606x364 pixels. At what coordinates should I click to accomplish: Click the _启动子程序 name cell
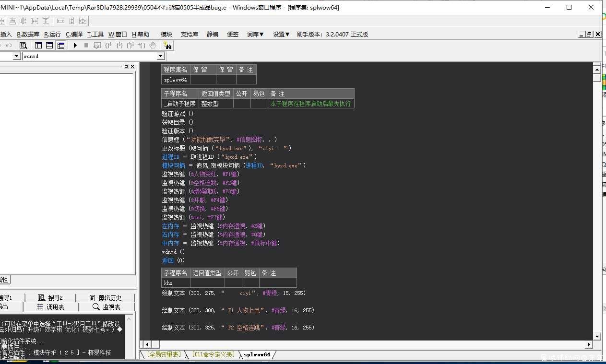180,104
